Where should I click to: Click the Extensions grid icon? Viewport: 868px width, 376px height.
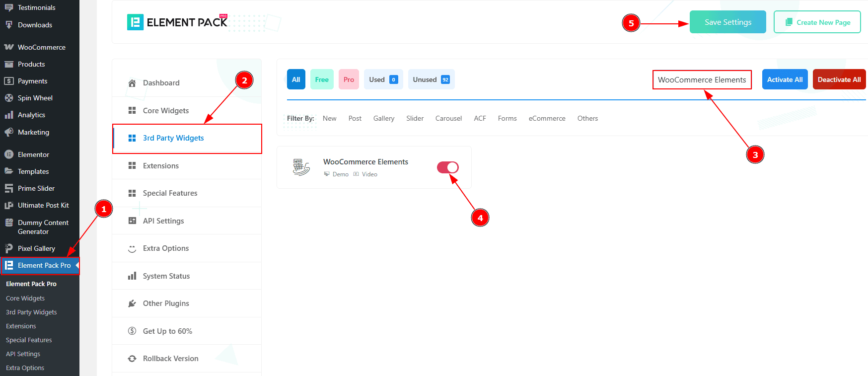click(132, 165)
